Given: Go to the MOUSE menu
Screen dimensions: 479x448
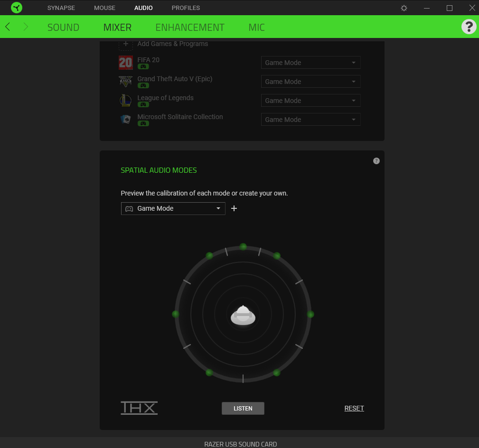Looking at the screenshot, I should point(104,8).
